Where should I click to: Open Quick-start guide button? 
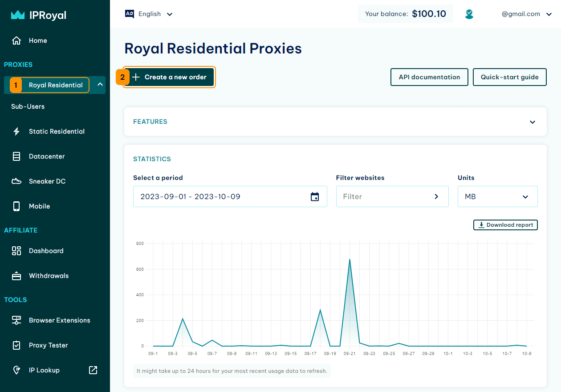(x=510, y=77)
